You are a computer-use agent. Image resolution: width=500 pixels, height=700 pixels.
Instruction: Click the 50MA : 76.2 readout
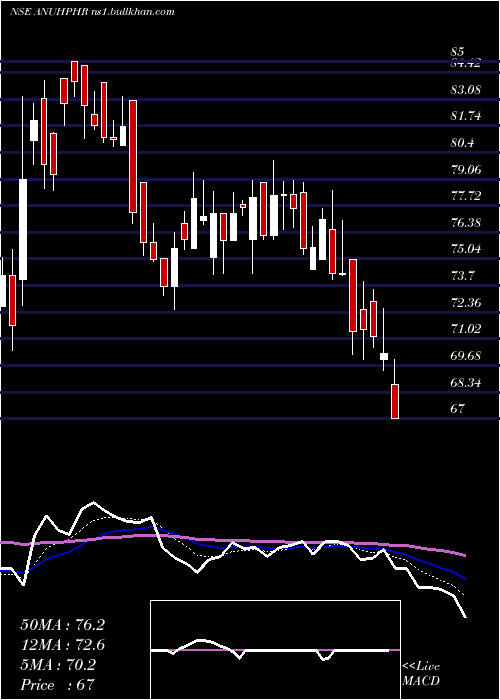point(62,625)
